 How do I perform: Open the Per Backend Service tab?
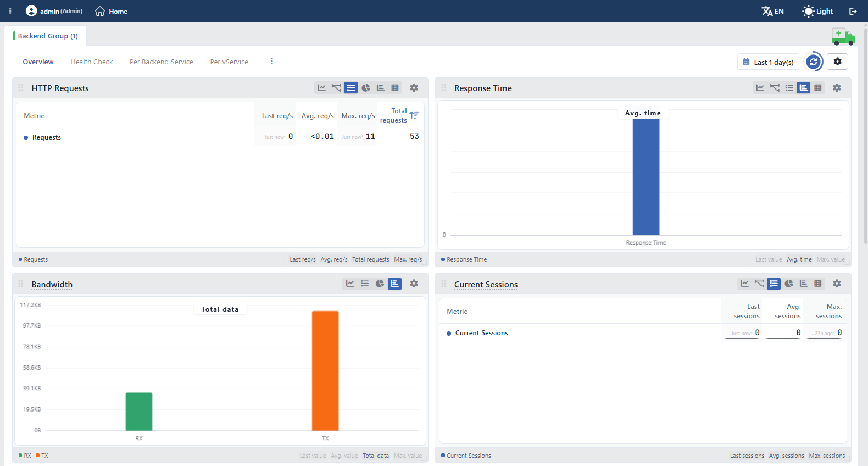click(162, 62)
